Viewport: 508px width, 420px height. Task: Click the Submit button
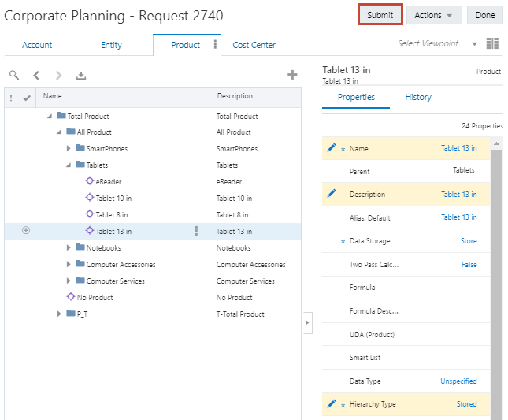[380, 15]
